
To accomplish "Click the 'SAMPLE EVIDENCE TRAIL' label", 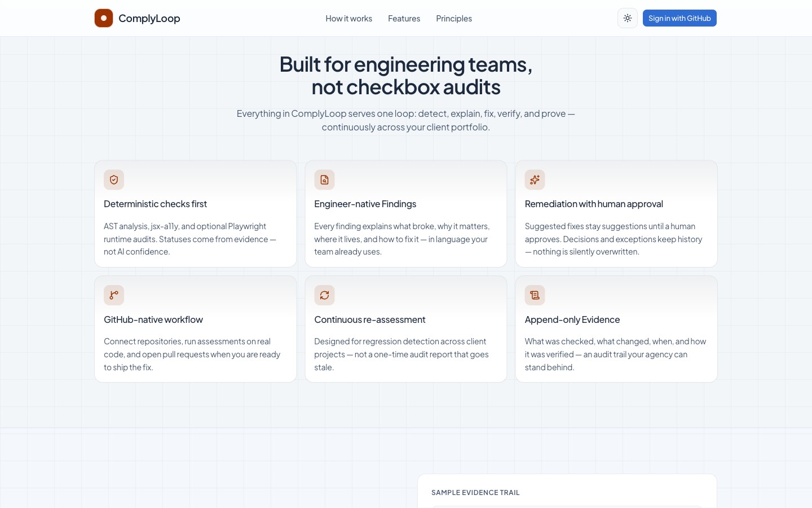I will point(475,493).
